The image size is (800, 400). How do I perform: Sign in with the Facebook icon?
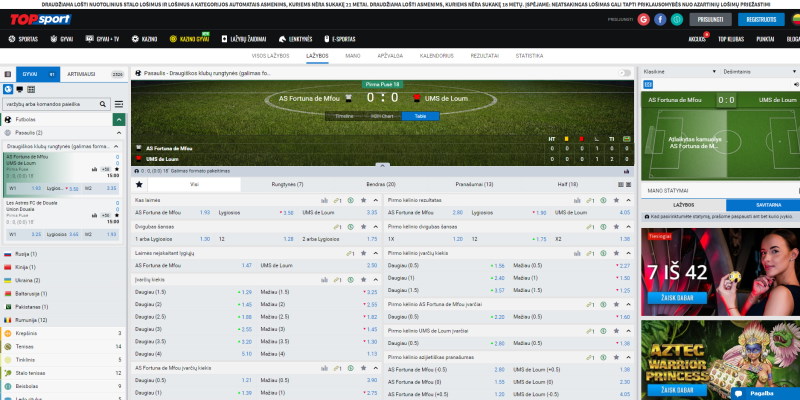[x=660, y=19]
